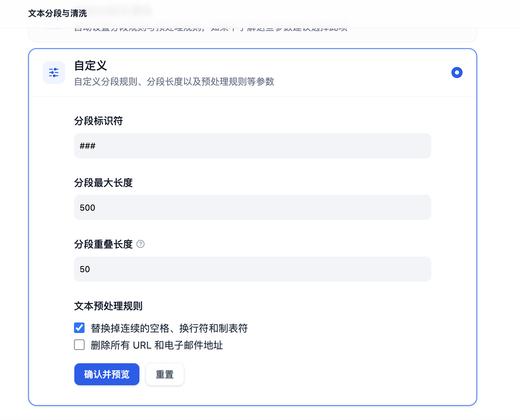The width and height of the screenshot is (520, 420).
Task: Click the 分段重叠长度 field label
Action: pos(103,244)
